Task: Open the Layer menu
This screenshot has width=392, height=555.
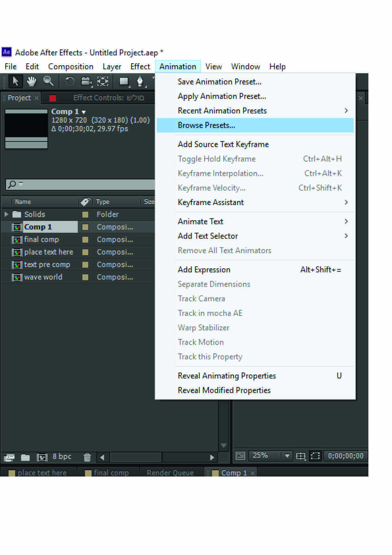Action: [112, 66]
